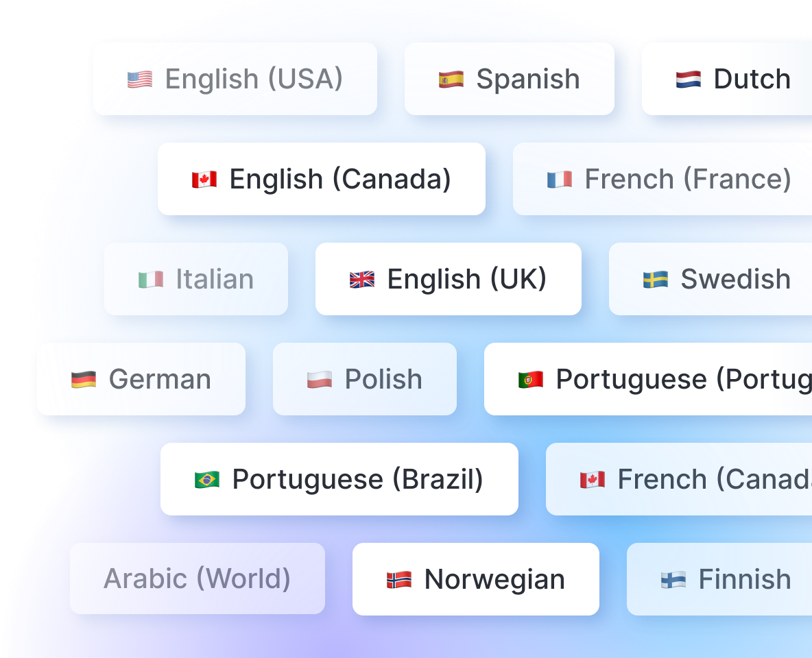Select the English (UK) option
Image resolution: width=812 pixels, height=658 pixels.
pos(448,279)
